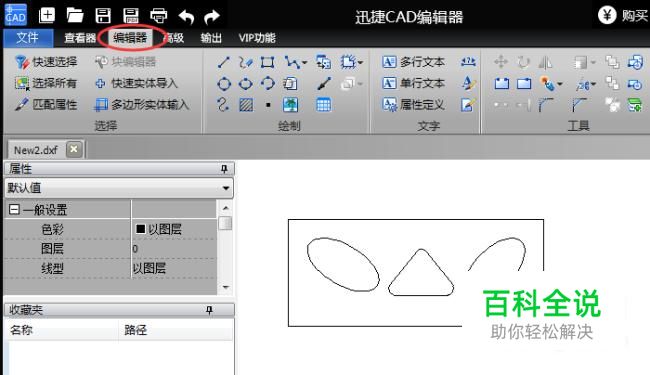Select the Spline curve tool
Image resolution: width=650 pixels, height=375 pixels.
coord(223,104)
